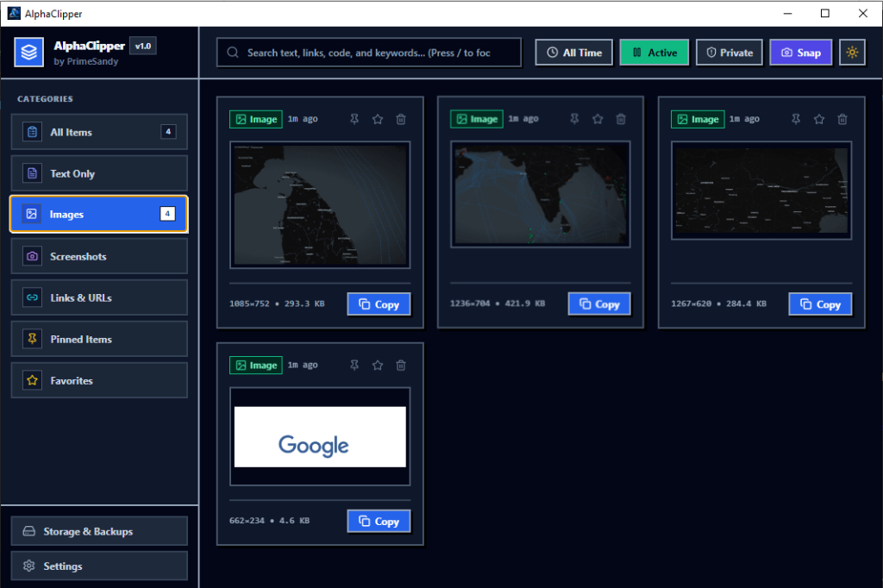Toggle Private mode
The height and width of the screenshot is (588, 883).
[x=730, y=53]
